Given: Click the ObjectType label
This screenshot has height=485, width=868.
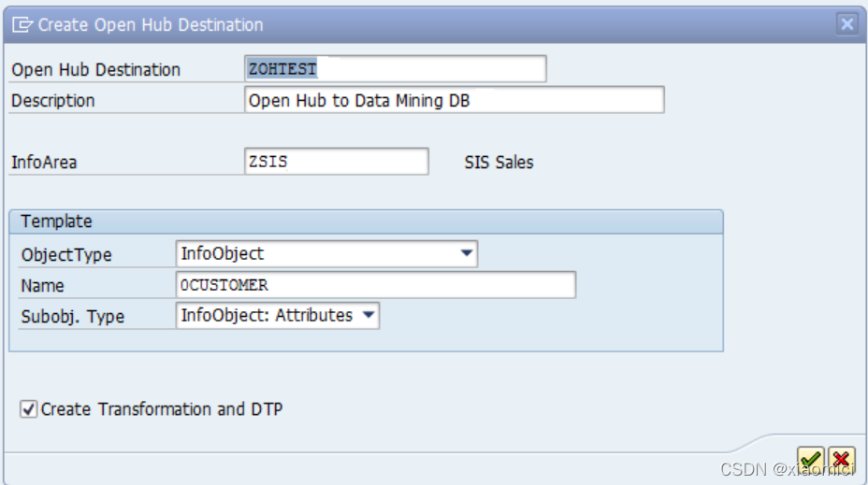Looking at the screenshot, I should click(66, 255).
